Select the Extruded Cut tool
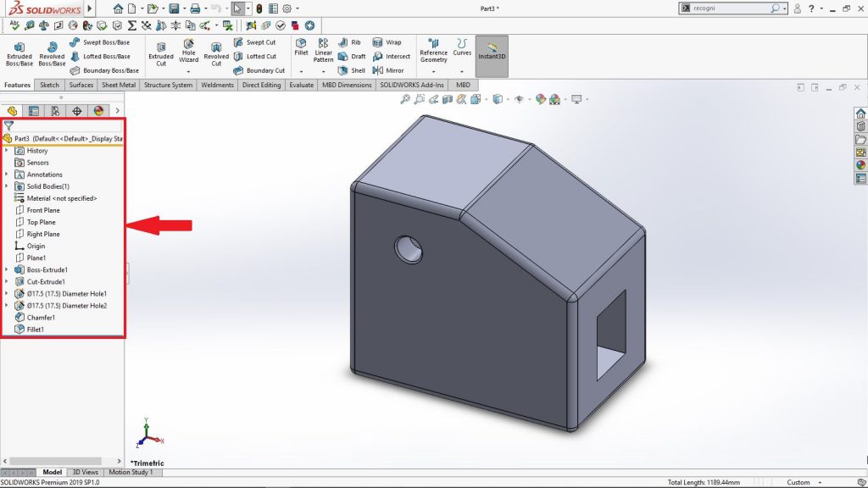 click(161, 53)
